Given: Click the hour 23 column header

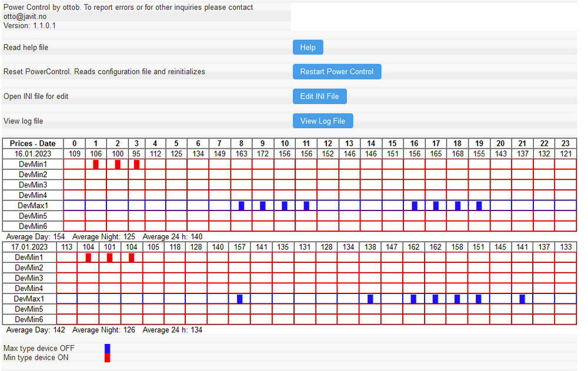Looking at the screenshot, I should click(566, 143).
